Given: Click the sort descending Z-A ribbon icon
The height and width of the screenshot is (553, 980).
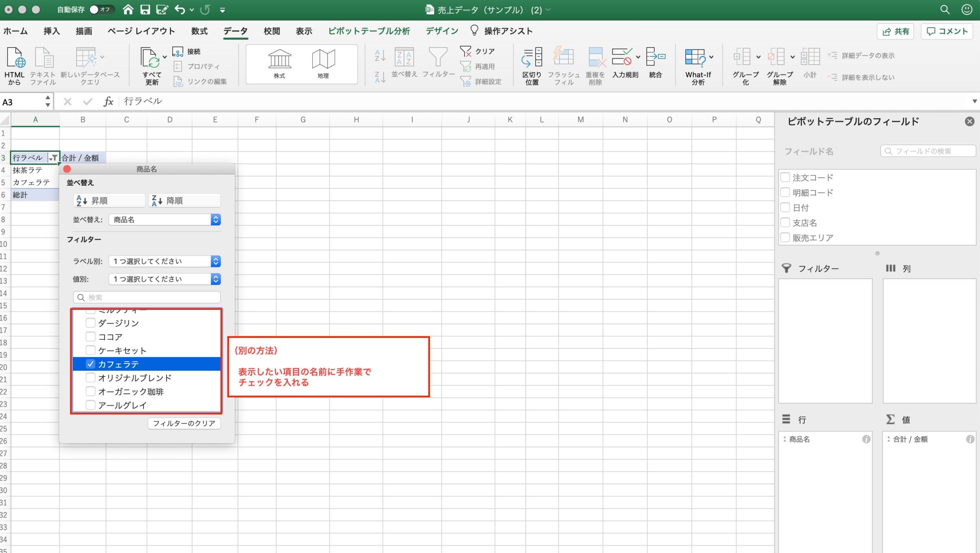Looking at the screenshot, I should coord(380,77).
